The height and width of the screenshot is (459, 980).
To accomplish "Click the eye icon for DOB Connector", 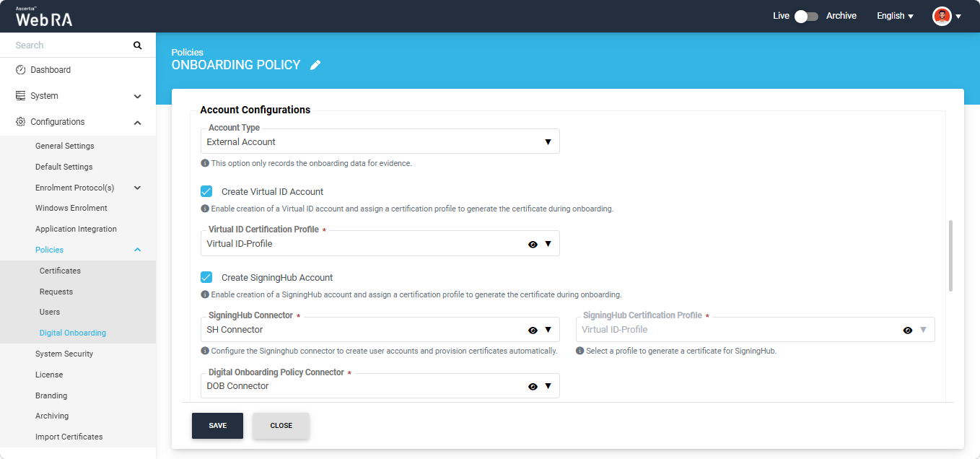I will coord(533,386).
